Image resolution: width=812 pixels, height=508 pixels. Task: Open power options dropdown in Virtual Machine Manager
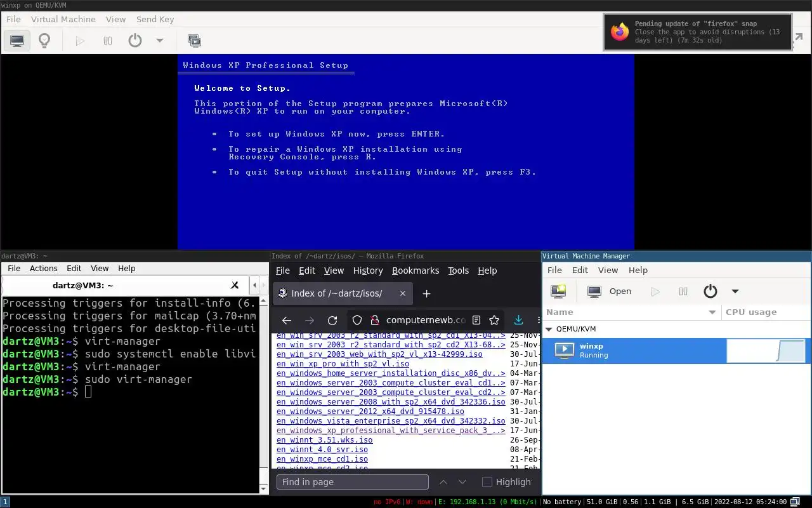pos(735,291)
